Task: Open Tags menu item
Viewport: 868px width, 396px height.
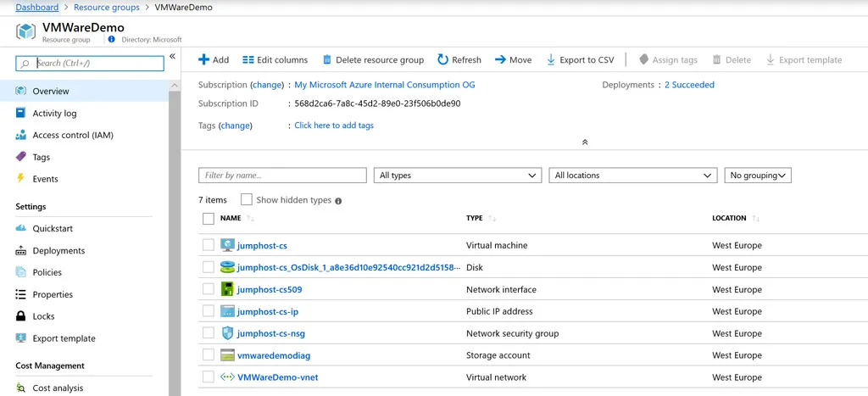Action: coord(84,157)
